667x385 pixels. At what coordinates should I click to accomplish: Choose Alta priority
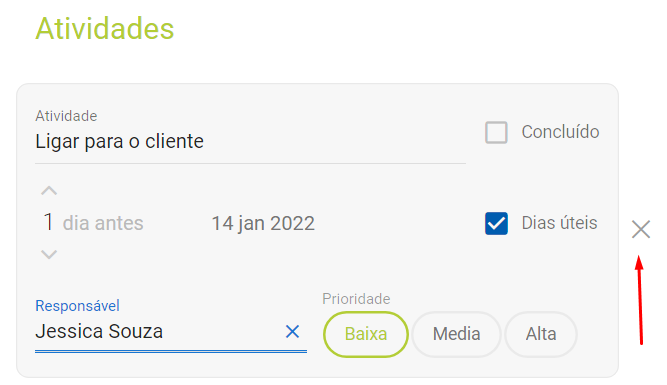[541, 334]
